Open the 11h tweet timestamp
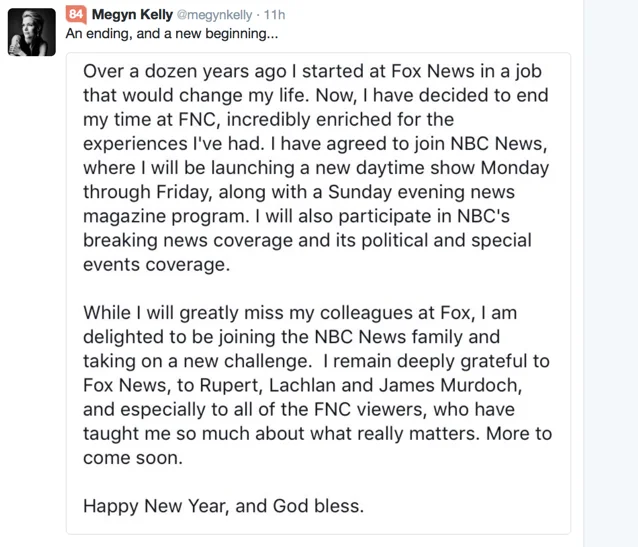638x547 pixels. pos(274,15)
